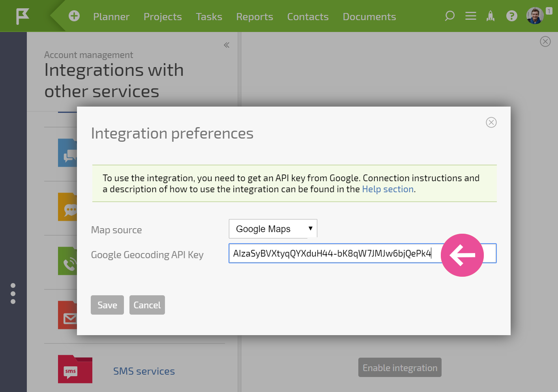Open the user avatar profile
The image size is (558, 392).
pyautogui.click(x=535, y=16)
